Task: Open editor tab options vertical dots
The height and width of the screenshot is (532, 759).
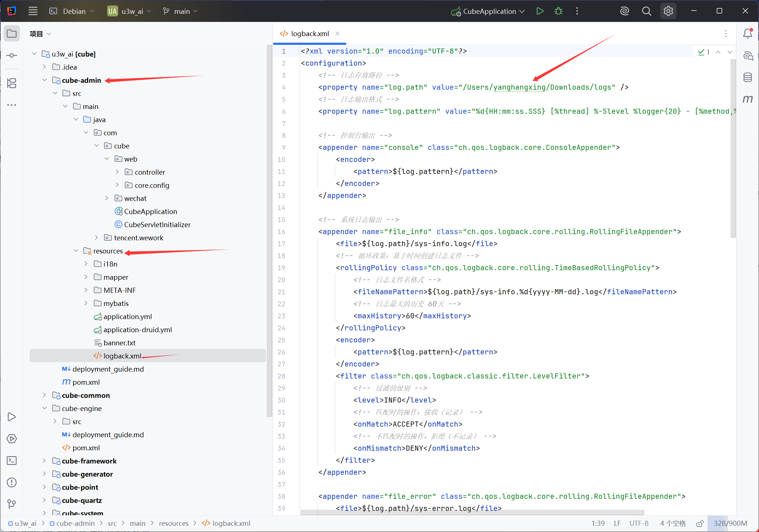Action: point(726,34)
